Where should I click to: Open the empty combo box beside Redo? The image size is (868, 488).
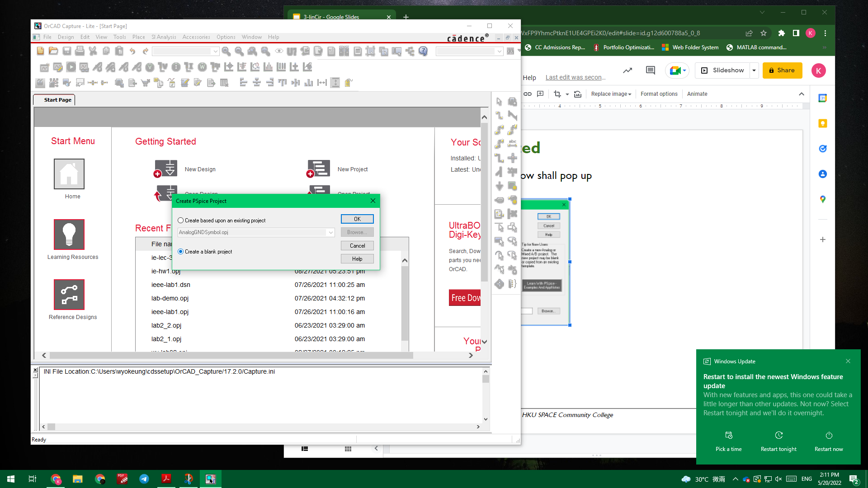pyautogui.click(x=185, y=52)
